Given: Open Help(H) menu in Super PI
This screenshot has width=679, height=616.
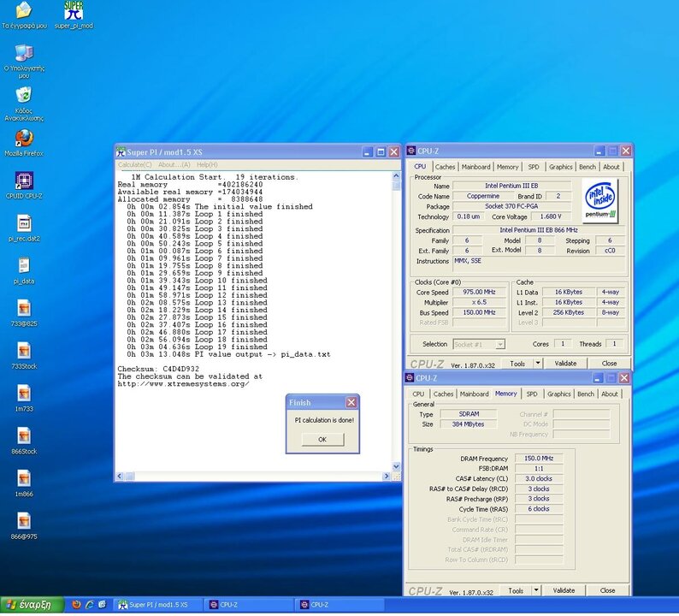Looking at the screenshot, I should tap(207, 164).
